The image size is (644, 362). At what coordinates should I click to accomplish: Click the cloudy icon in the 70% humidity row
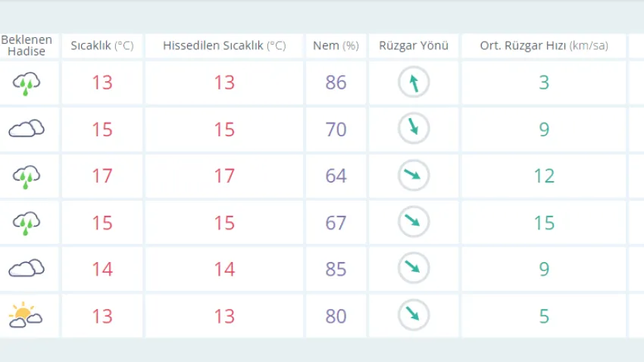[x=27, y=130]
